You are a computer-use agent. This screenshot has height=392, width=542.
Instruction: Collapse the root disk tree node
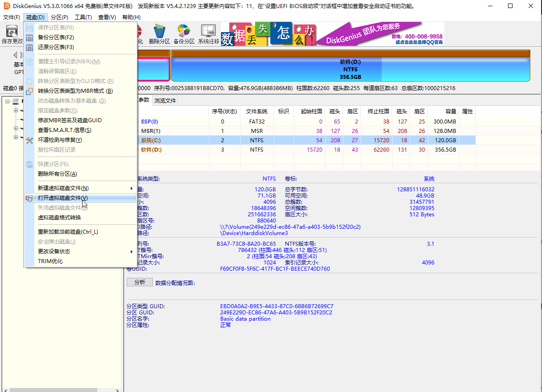point(8,102)
